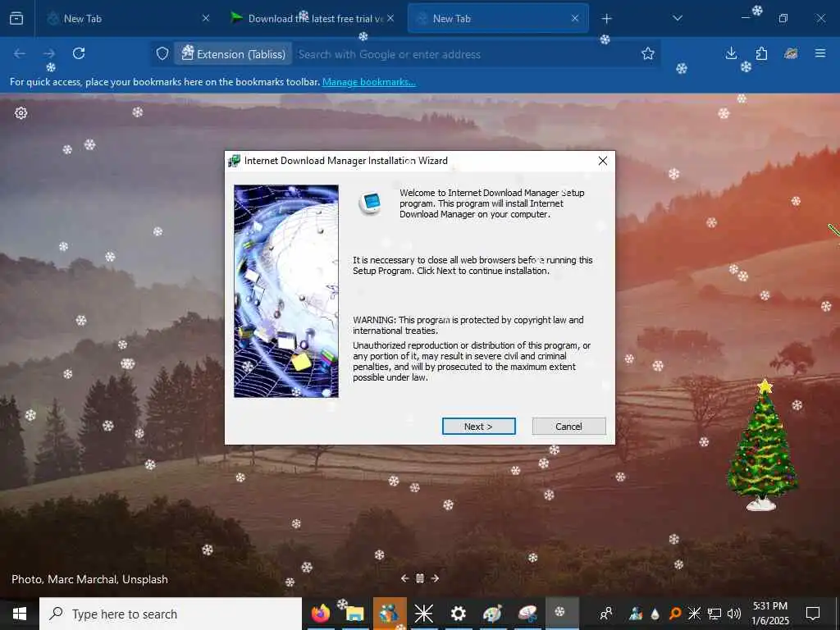840x630 pixels.
Task: Click the IDM installer icon in tray
Action: 636,614
